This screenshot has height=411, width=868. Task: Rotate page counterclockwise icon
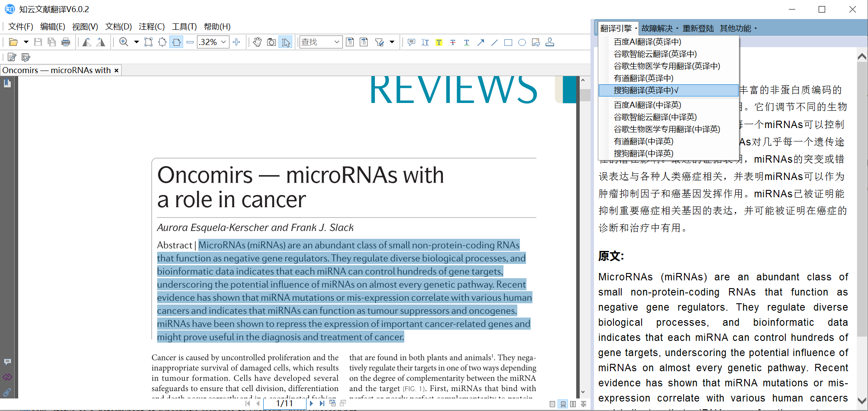point(87,42)
